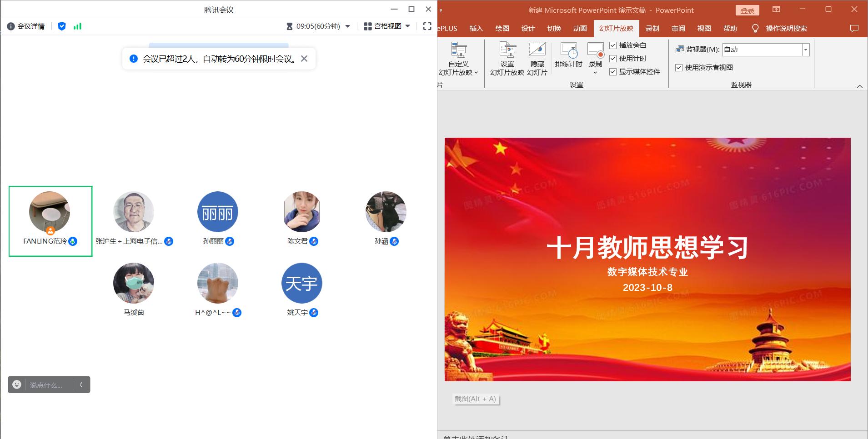Open the Animations ribbon tab
868x439 pixels.
[x=580, y=29]
